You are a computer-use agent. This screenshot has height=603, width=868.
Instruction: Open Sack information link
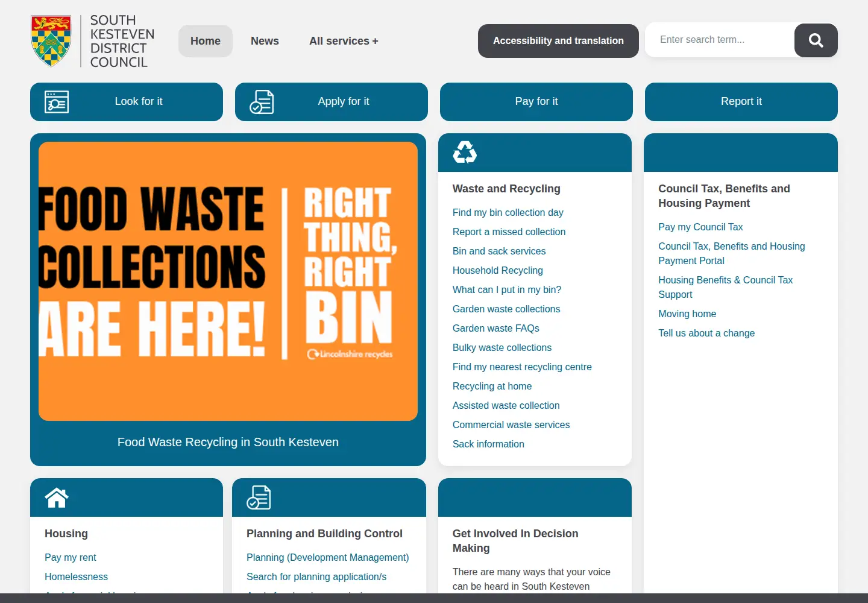tap(488, 444)
